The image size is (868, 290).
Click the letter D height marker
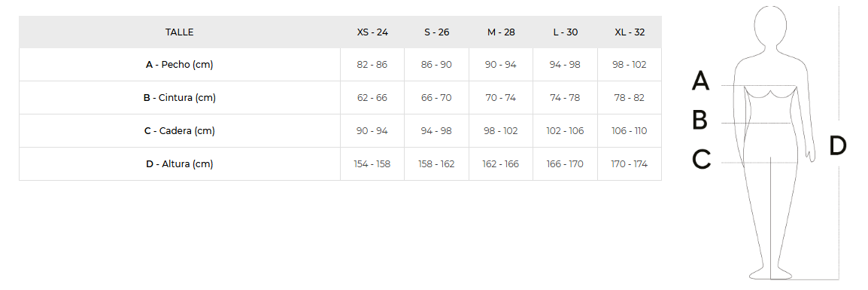(x=838, y=146)
